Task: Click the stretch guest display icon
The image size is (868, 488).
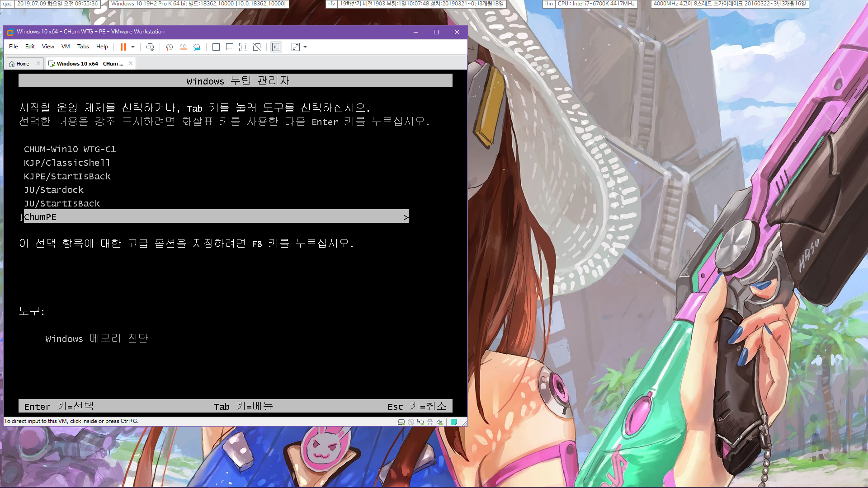Action: [x=296, y=47]
